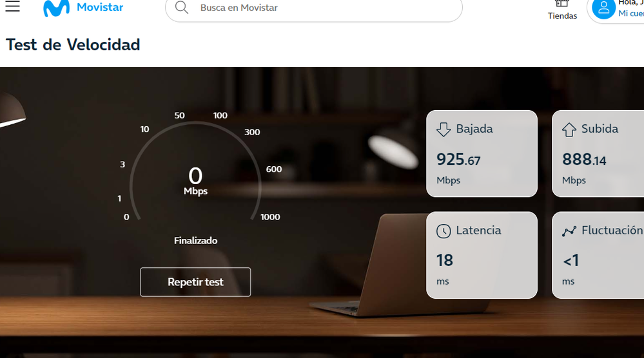Click the 888.14 Mbps upload value

[x=584, y=159]
